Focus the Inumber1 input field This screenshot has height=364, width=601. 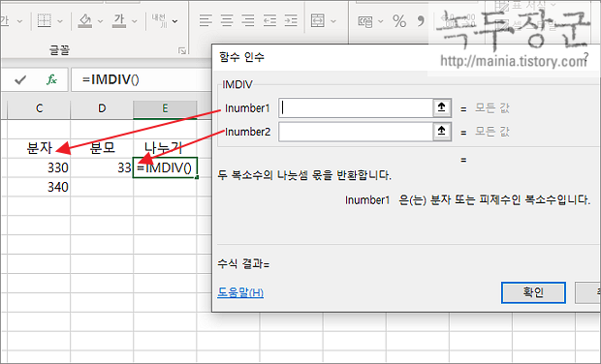(356, 108)
